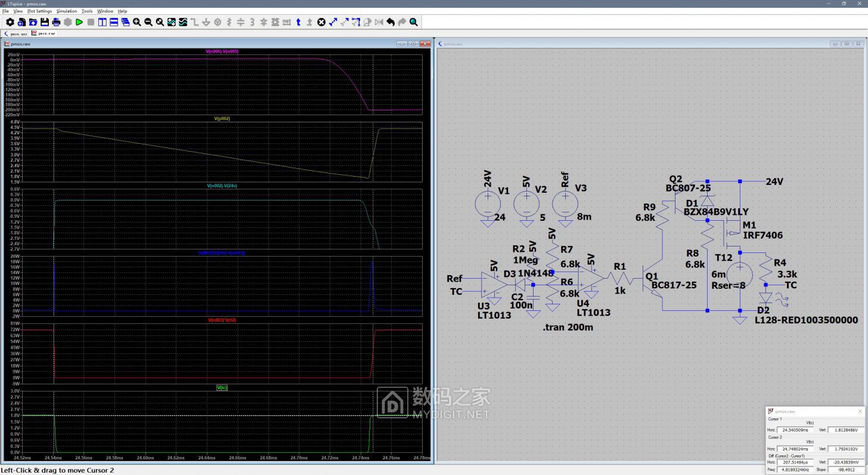This screenshot has height=475, width=868.
Task: Switch to the pmos.raw tab
Action: tap(44, 33)
